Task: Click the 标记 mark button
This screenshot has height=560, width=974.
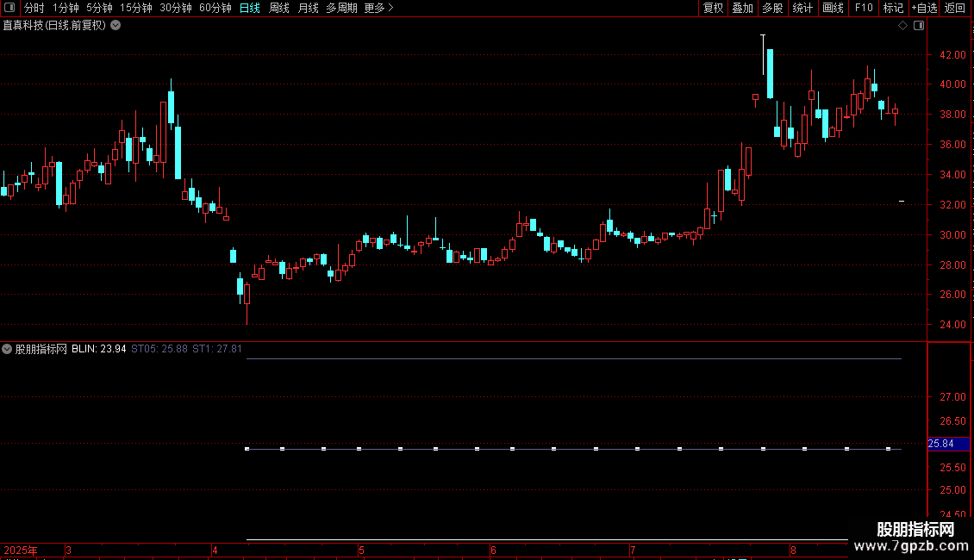Action: click(x=893, y=8)
